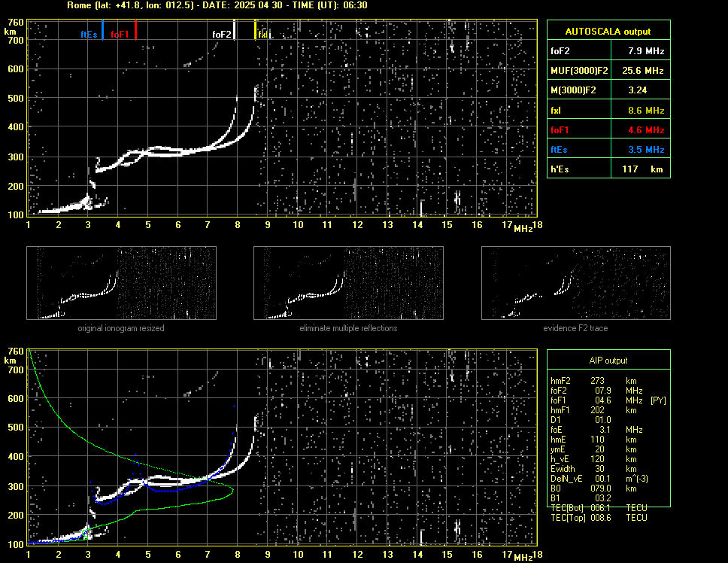This screenshot has height=563, width=728.
Task: Click the B1 03.2 row
Action: (x=581, y=498)
